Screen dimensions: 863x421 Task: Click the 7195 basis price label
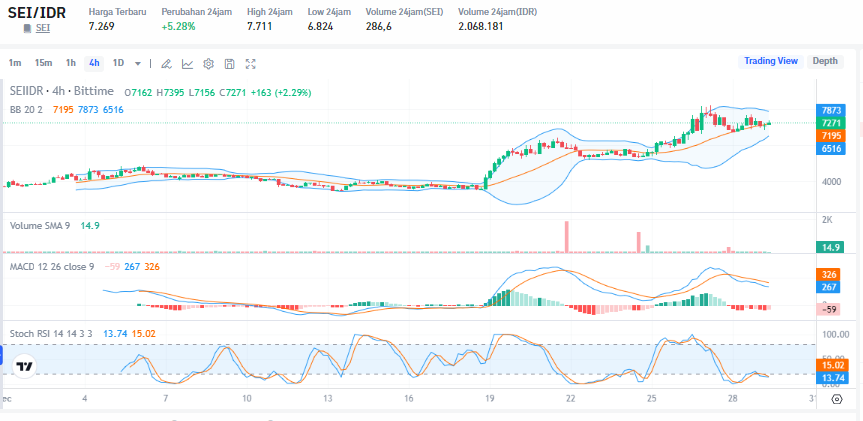[x=830, y=135]
